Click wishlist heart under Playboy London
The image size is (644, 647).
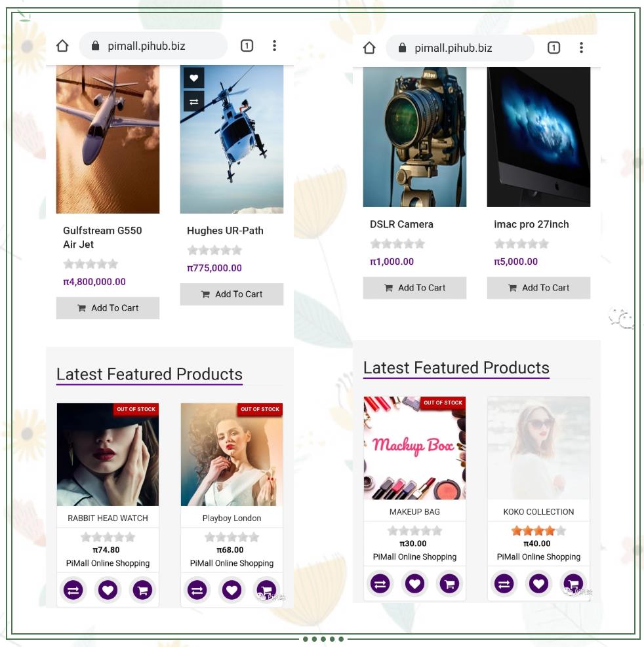pos(231,590)
